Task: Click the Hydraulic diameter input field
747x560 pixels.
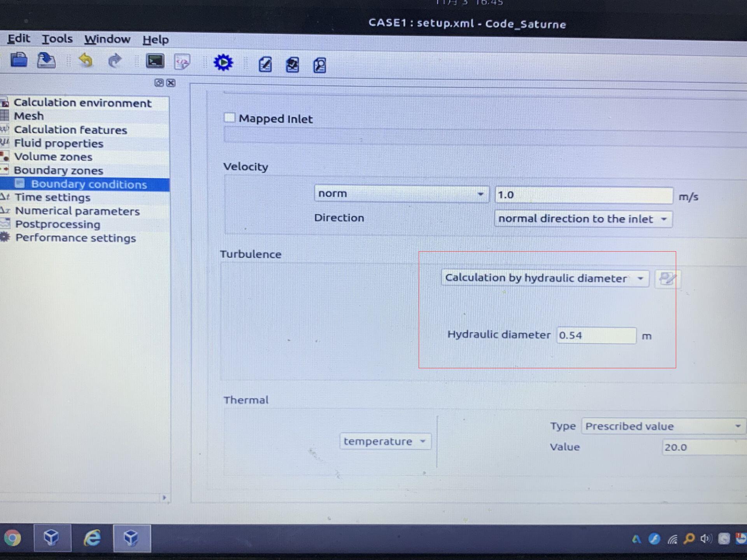Action: [x=596, y=335]
